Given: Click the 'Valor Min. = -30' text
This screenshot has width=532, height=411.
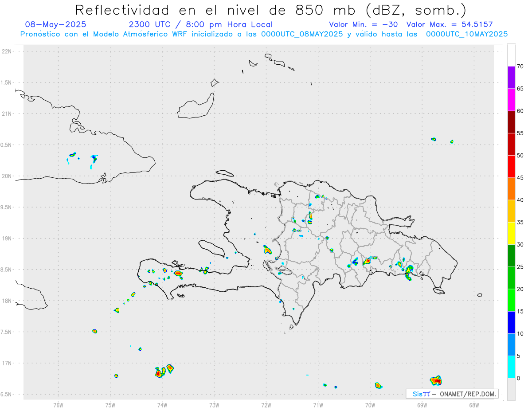Looking at the screenshot, I should tap(364, 24).
